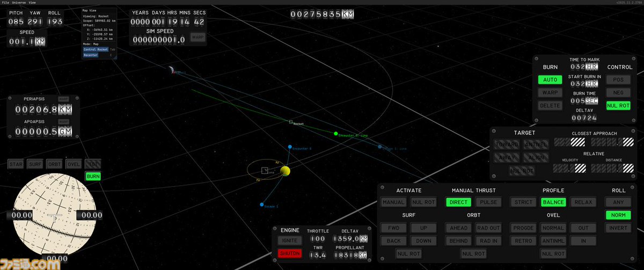Click BEHIND under ORBT
The image size is (644, 270).
[x=458, y=240]
